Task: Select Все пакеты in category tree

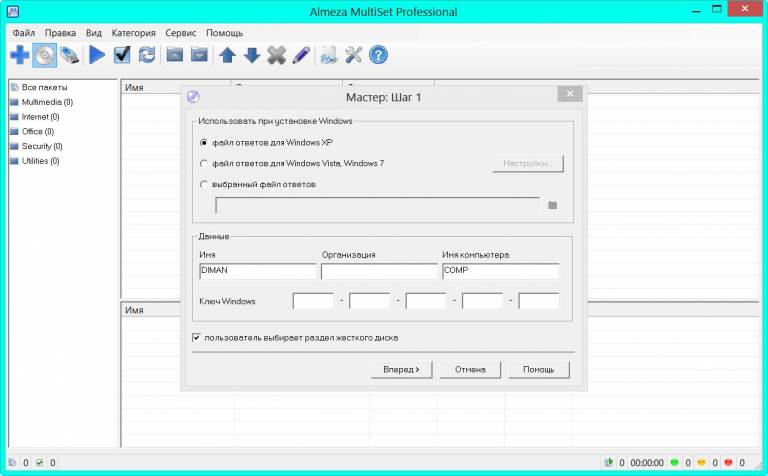Action: point(44,87)
